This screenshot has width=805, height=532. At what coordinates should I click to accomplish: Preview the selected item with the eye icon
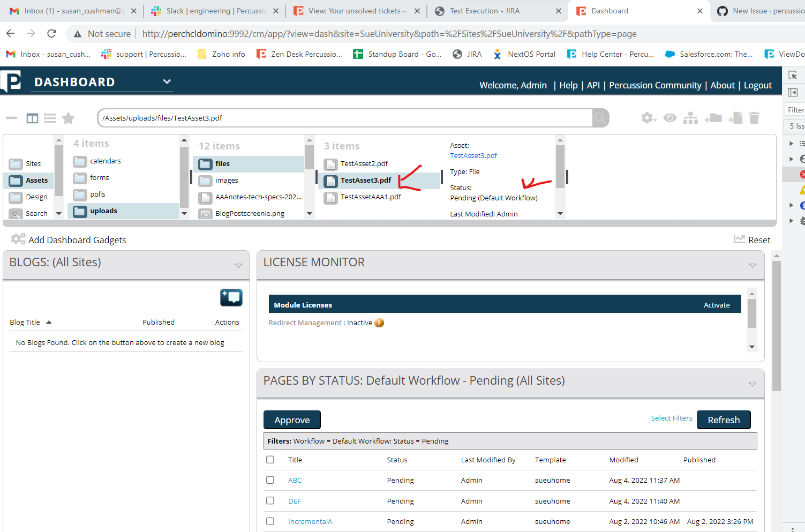(x=669, y=118)
